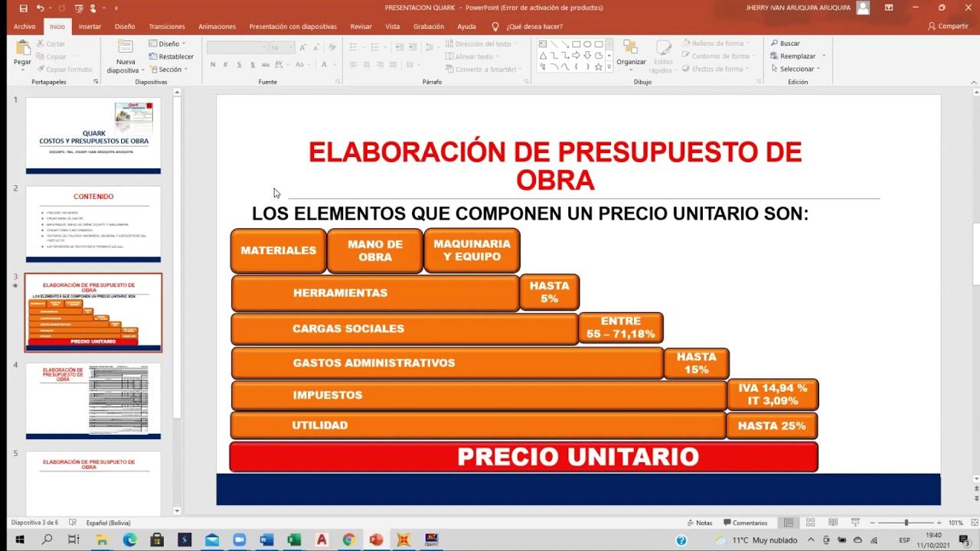980x551 pixels.
Task: Switch to the Diseño ribbon tab
Action: tap(125, 26)
